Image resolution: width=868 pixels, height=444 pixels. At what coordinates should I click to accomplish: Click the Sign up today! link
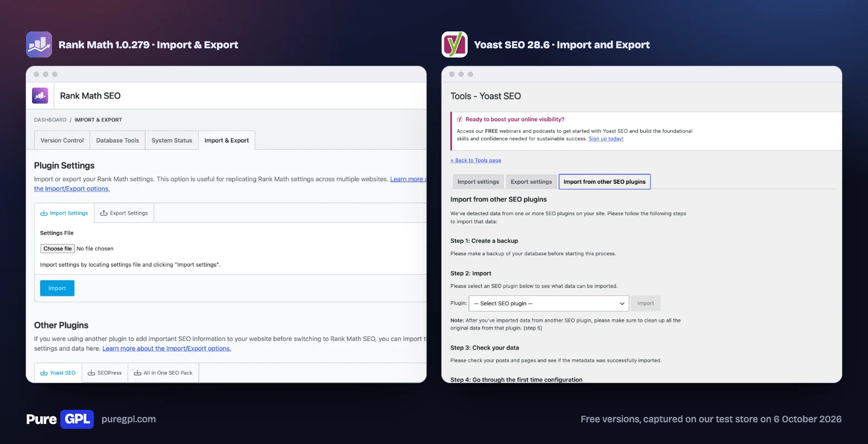[x=606, y=139]
